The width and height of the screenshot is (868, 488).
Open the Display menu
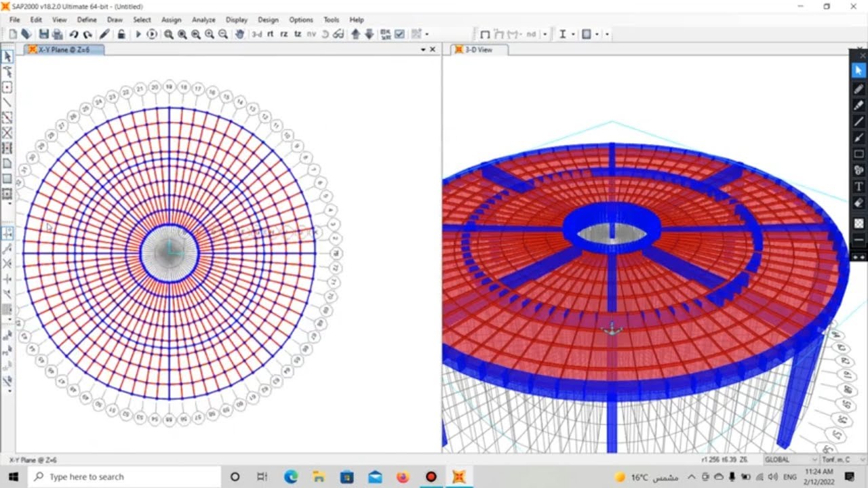237,20
